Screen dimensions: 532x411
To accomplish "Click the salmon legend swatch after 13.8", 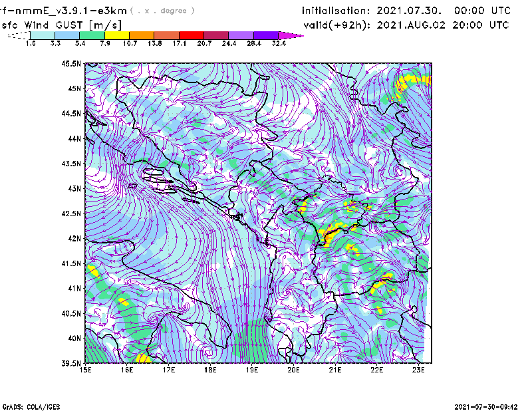I will pyautogui.click(x=167, y=35).
